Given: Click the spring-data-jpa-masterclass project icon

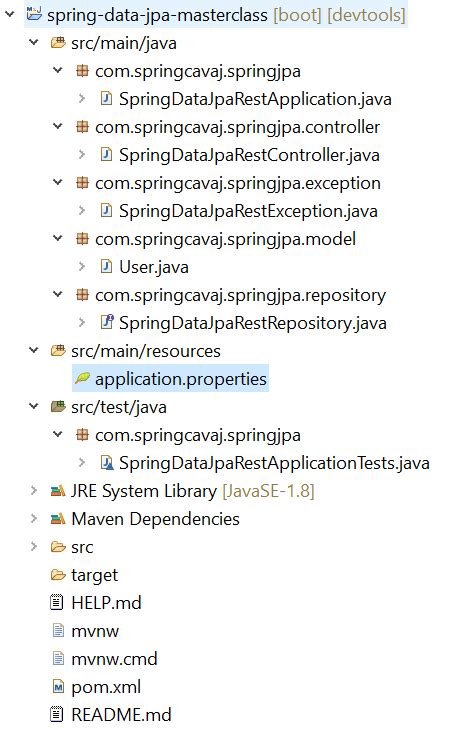Looking at the screenshot, I should click(34, 14).
